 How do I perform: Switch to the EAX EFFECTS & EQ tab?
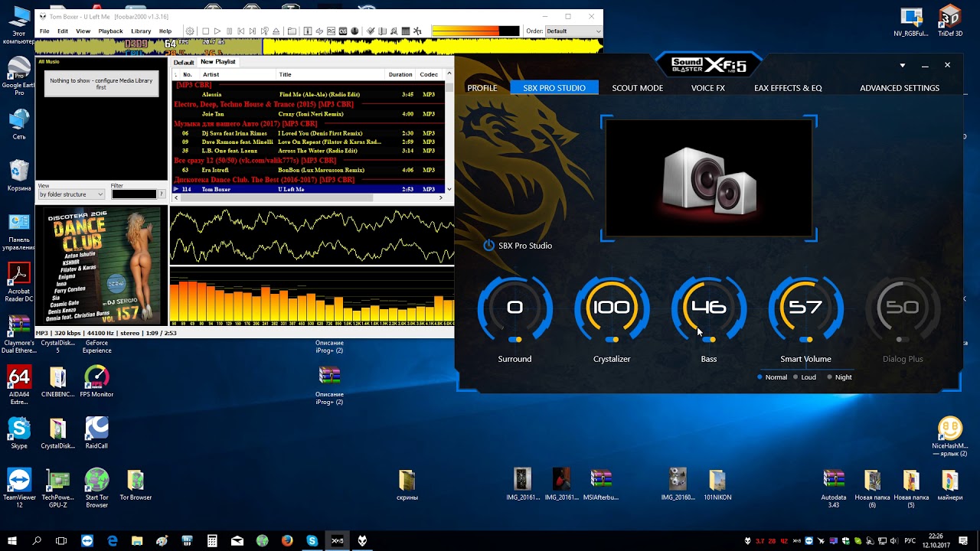788,88
